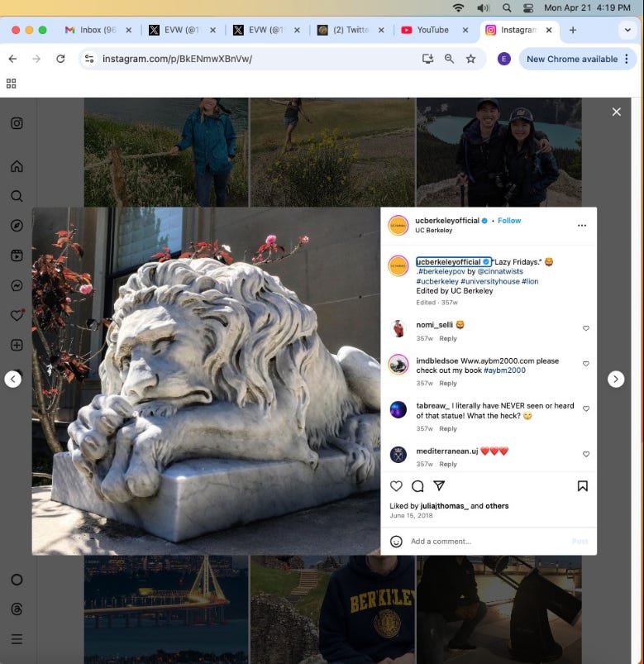Open Reels icon in sidebar

coord(17,256)
